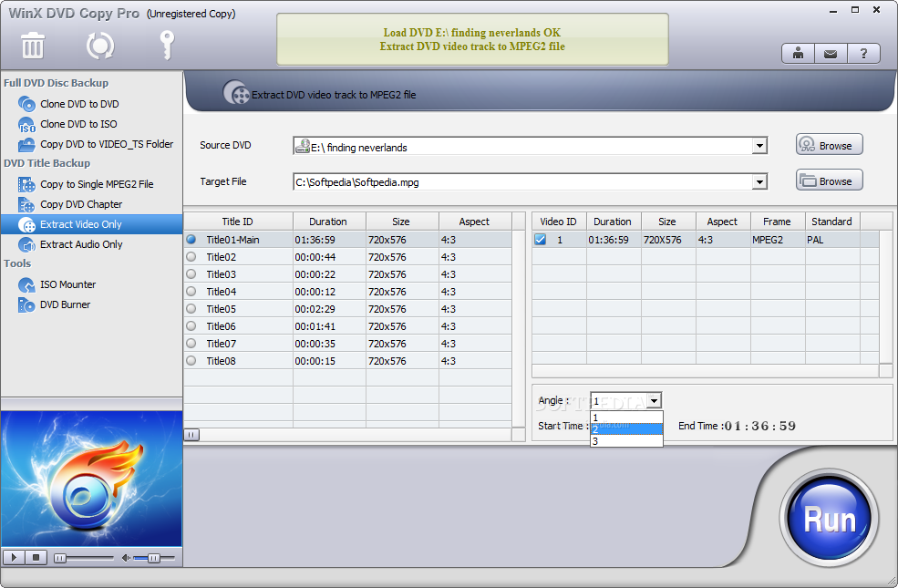The height and width of the screenshot is (588, 898).
Task: Click the preview seek slider handle
Action: [59, 558]
